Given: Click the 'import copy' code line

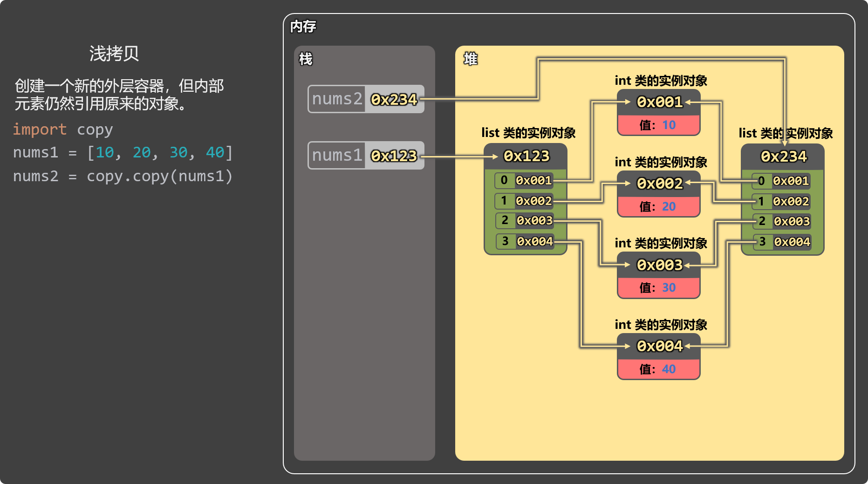Looking at the screenshot, I should (63, 129).
